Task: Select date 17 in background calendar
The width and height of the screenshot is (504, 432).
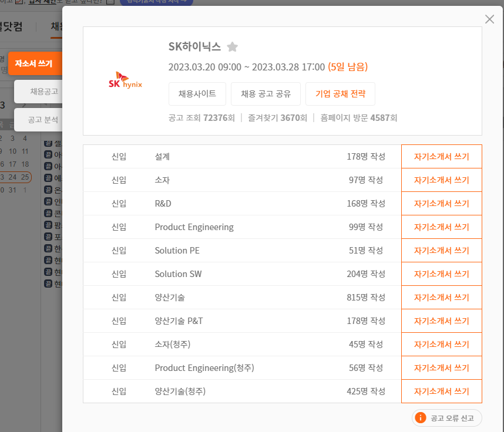Action: point(12,164)
